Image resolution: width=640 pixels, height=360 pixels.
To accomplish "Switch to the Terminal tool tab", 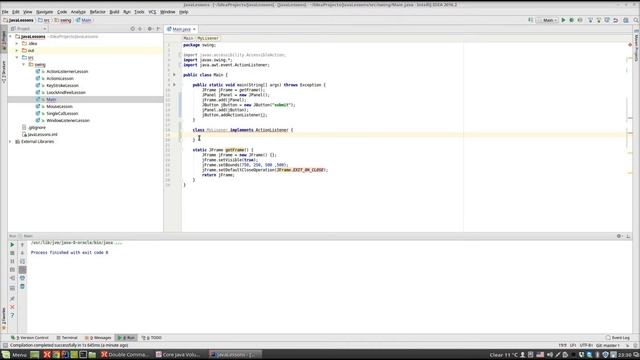I will coord(67,338).
